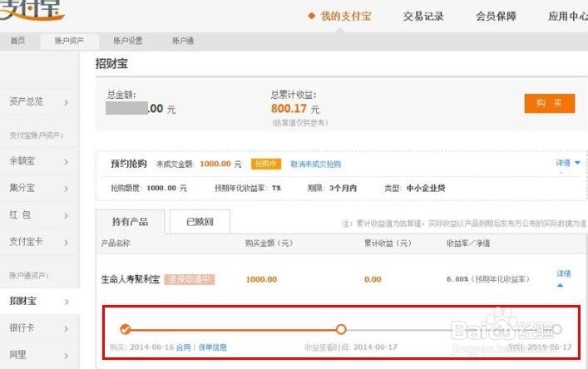
Task: Open 交易记录 top menu
Action: 423,16
